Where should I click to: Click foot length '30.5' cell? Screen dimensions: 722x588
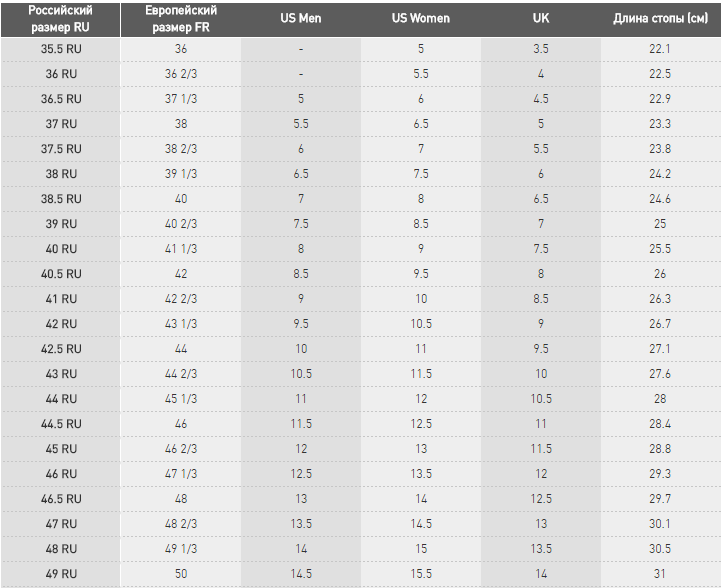click(660, 549)
